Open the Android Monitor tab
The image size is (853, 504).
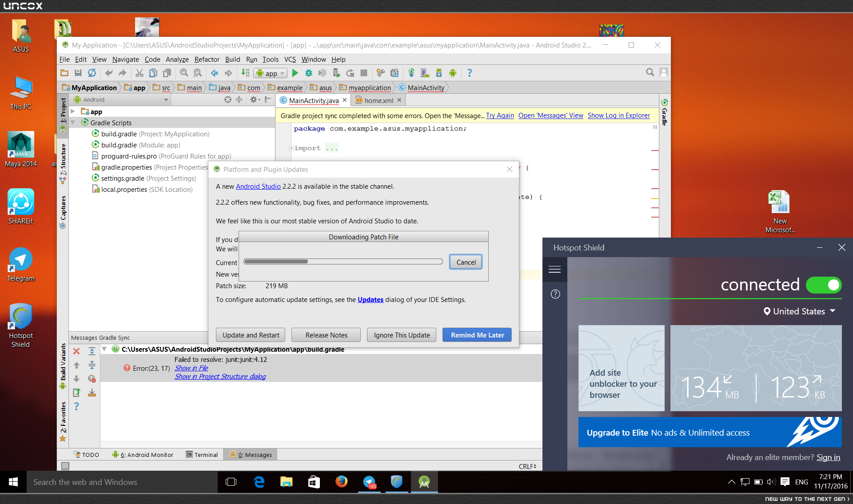[143, 455]
